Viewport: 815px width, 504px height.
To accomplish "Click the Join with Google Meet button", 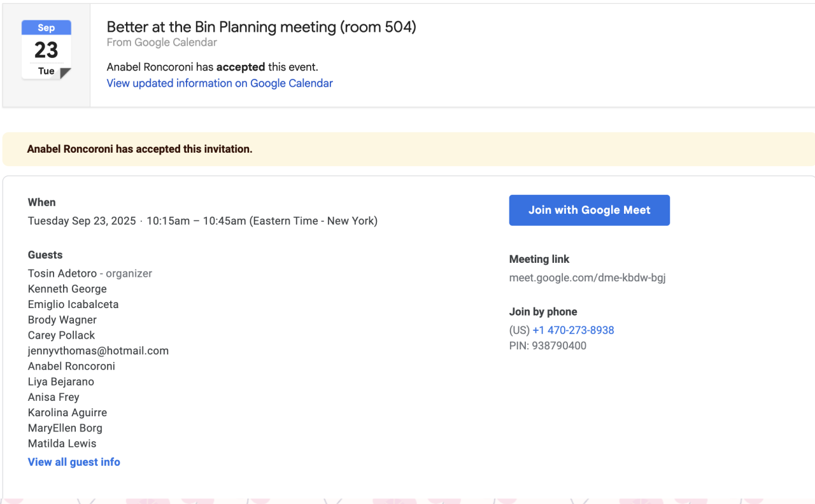I will point(589,210).
